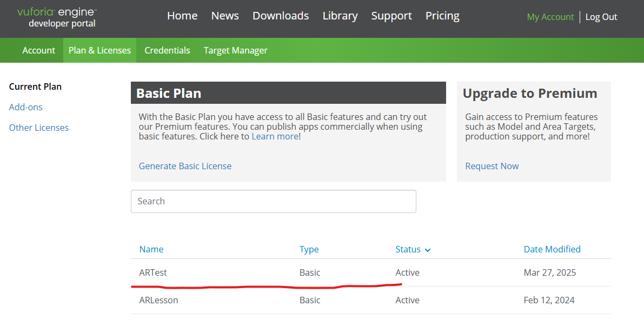Open the Downloads section
This screenshot has width=644, height=333.
click(x=281, y=16)
